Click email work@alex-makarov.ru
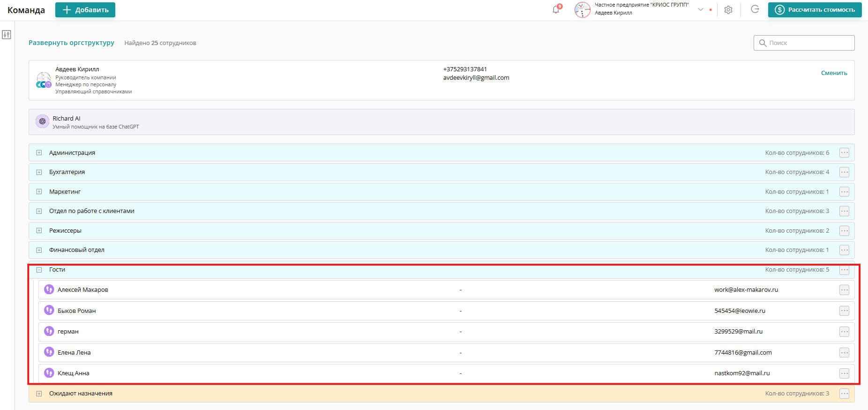868x410 pixels. (746, 290)
